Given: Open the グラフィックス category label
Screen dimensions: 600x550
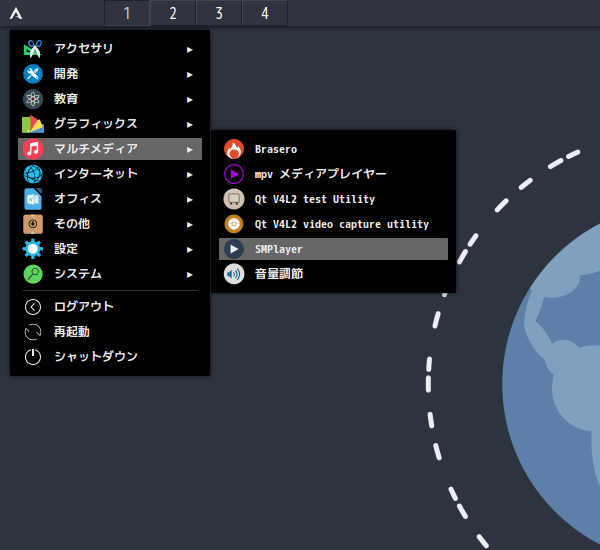Looking at the screenshot, I should 96,124.
